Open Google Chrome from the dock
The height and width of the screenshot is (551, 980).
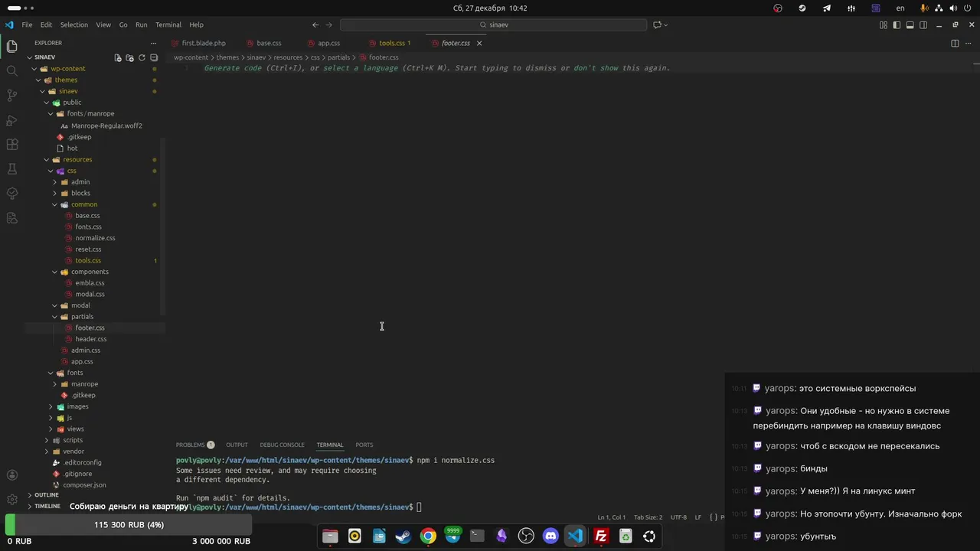pyautogui.click(x=428, y=536)
